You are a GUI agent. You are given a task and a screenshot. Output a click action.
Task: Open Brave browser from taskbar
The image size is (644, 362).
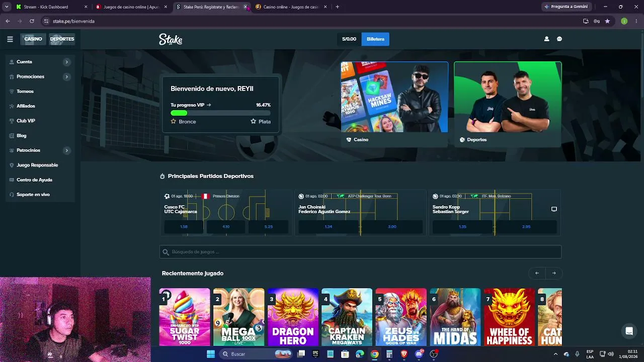(x=404, y=354)
